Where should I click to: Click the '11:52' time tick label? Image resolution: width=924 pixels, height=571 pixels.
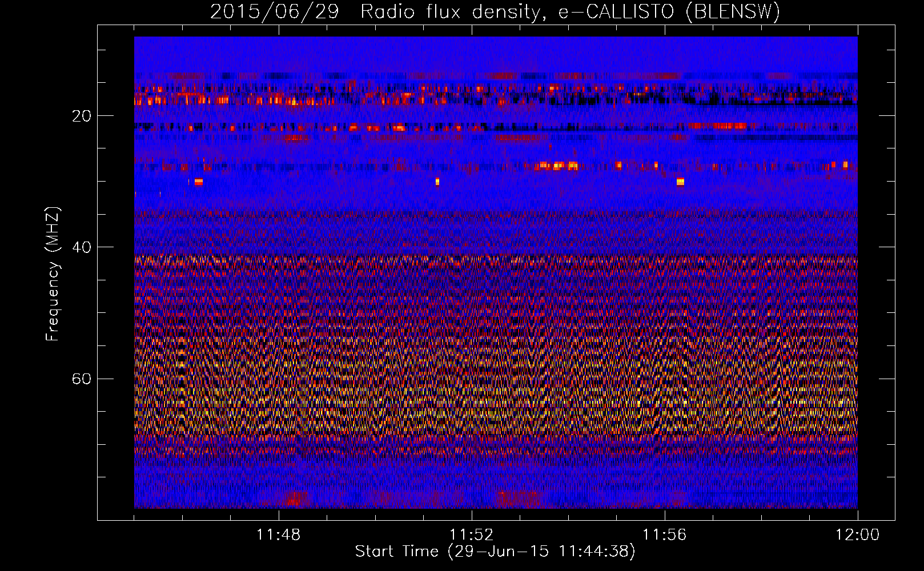pyautogui.click(x=471, y=535)
